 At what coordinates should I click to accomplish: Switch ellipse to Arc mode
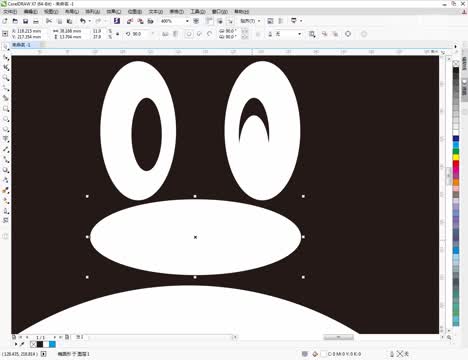(210, 34)
